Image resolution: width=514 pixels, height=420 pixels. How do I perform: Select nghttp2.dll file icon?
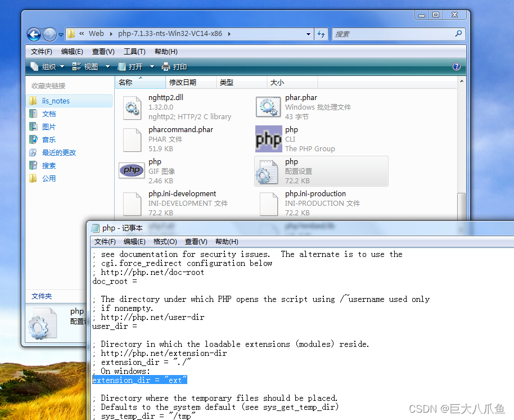[x=132, y=108]
